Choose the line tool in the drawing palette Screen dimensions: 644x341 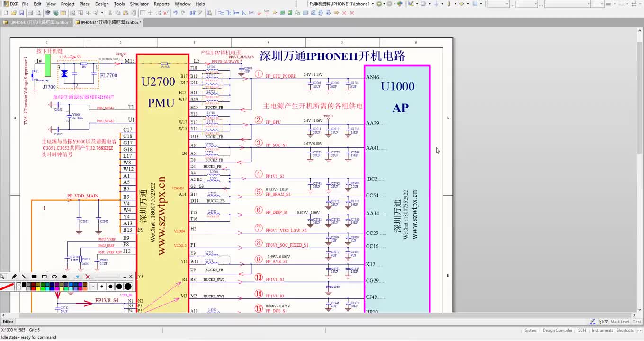(x=24, y=277)
